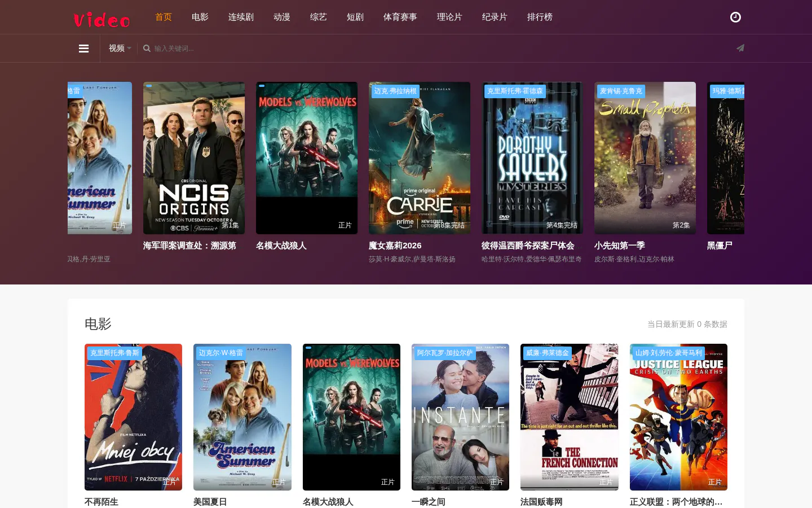Open the history clock icon
This screenshot has width=812, height=508.
(x=735, y=17)
